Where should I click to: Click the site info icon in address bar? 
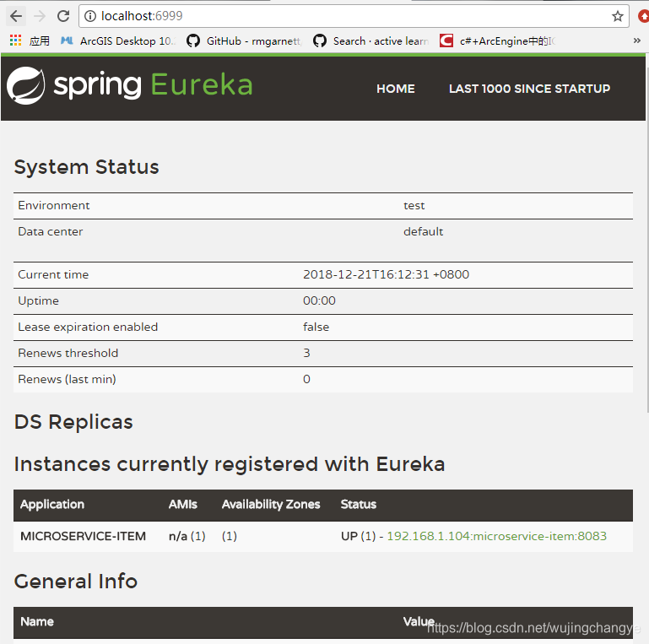(x=89, y=16)
